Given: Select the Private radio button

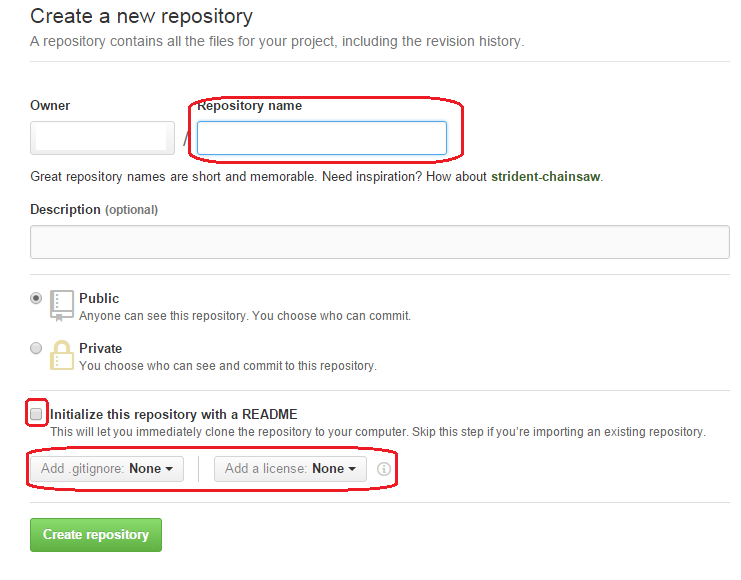Looking at the screenshot, I should tap(36, 348).
